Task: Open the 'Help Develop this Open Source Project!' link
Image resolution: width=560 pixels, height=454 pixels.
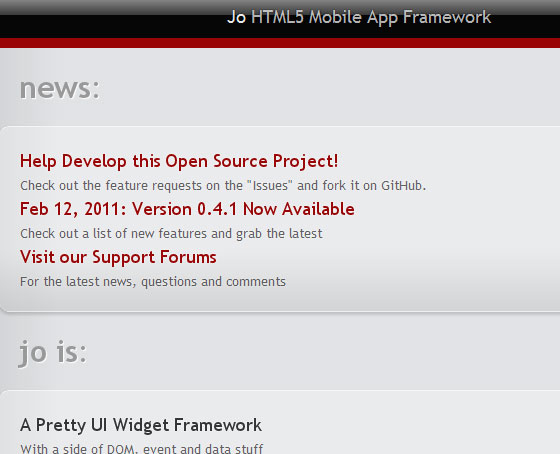Action: point(179,161)
